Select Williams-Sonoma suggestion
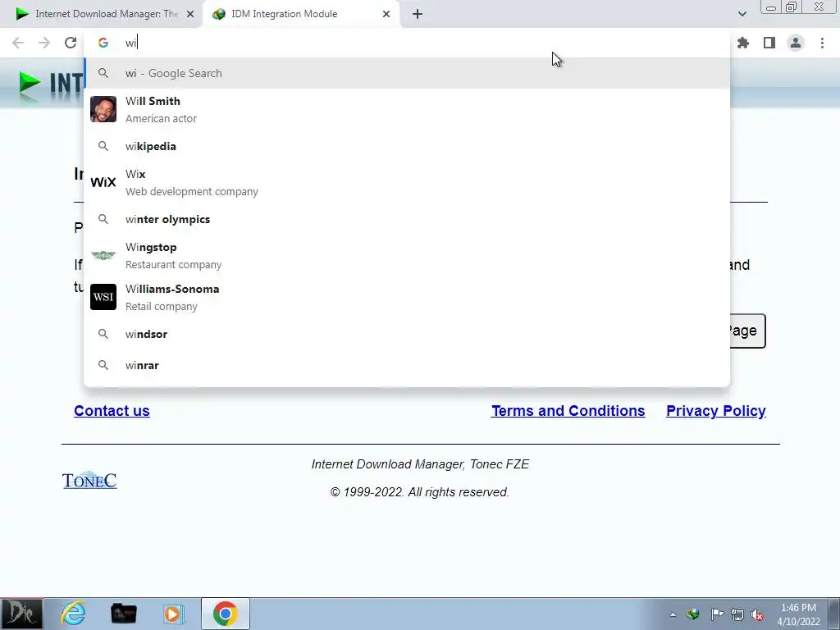The height and width of the screenshot is (630, 840). [x=407, y=297]
